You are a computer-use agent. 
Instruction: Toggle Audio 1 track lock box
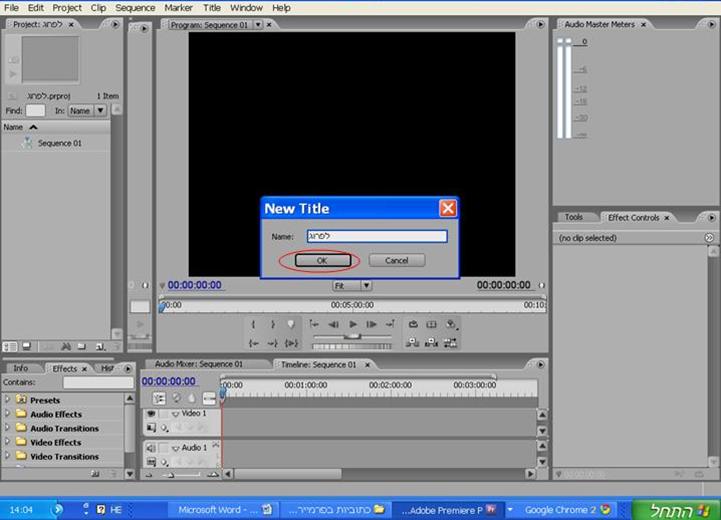coord(163,448)
